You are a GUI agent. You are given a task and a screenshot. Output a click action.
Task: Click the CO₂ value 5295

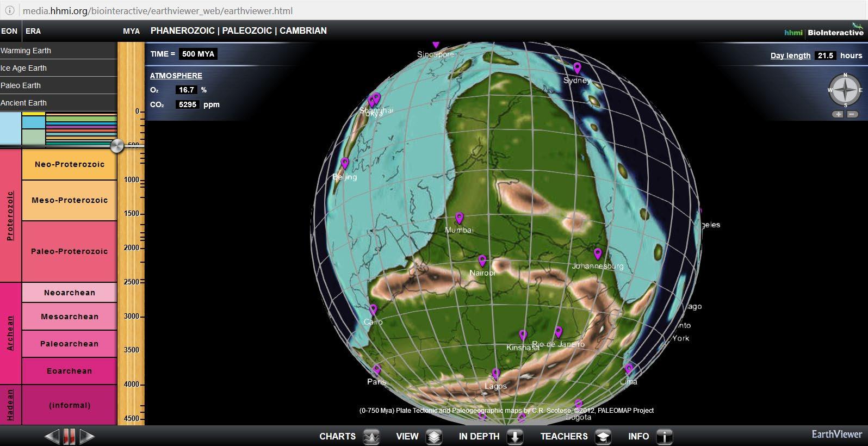click(188, 104)
